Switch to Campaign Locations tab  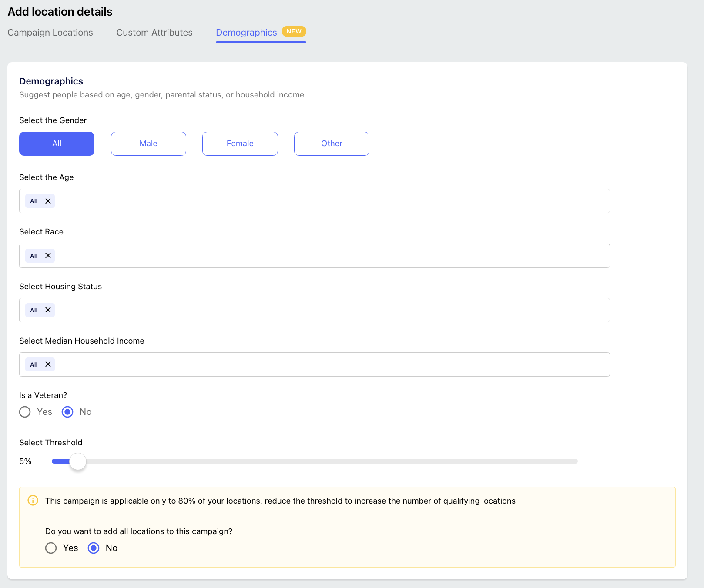pyautogui.click(x=50, y=33)
